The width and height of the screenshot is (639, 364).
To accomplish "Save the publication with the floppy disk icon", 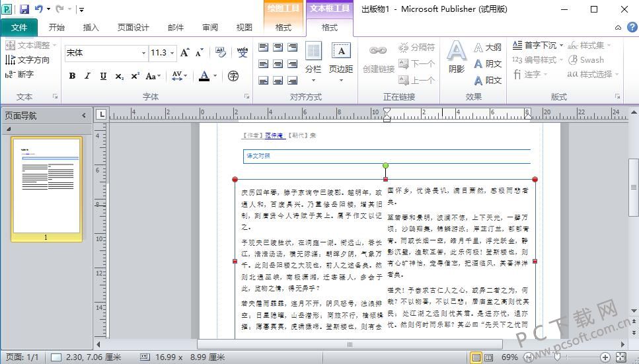I will click(24, 9).
